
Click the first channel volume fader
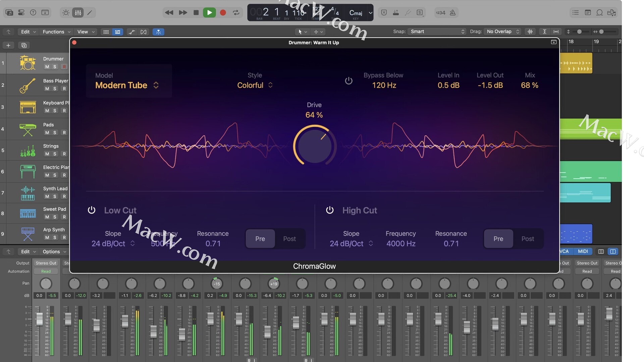(x=39, y=318)
